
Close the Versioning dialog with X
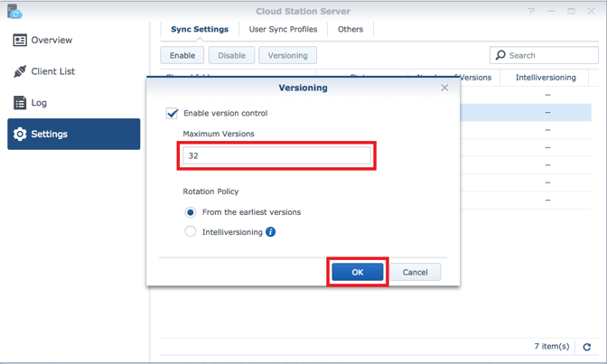tap(444, 88)
